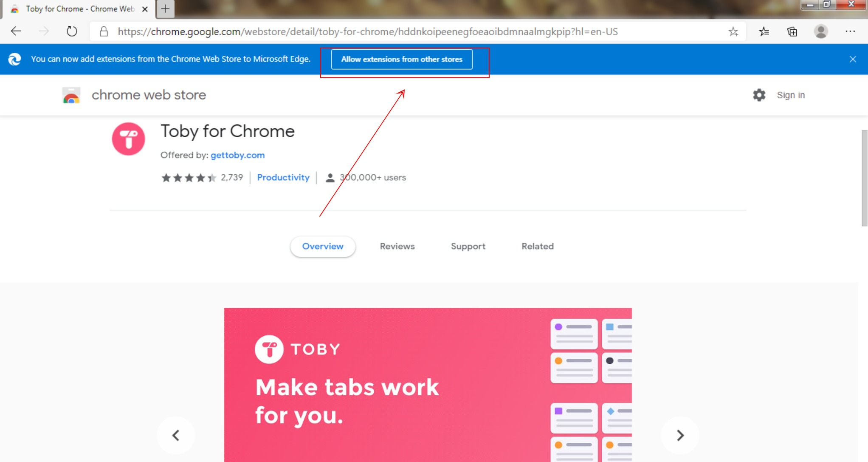Switch to the Reviews tab
Image resolution: width=868 pixels, height=462 pixels.
point(397,247)
